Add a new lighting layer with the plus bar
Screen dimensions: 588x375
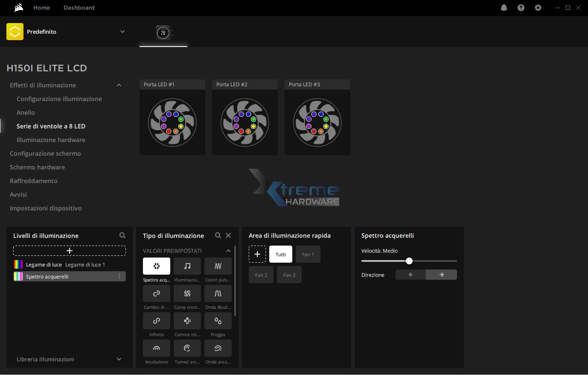pos(70,251)
